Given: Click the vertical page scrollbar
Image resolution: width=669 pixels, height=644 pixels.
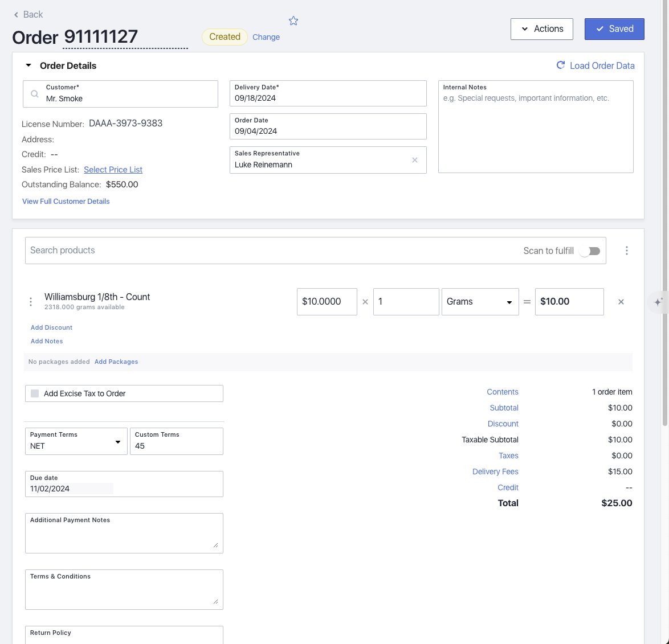Looking at the screenshot, I should [x=664, y=228].
